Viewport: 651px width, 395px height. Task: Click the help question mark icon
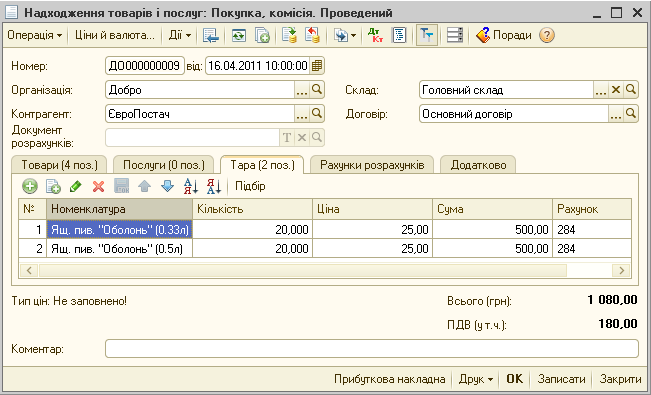click(547, 35)
